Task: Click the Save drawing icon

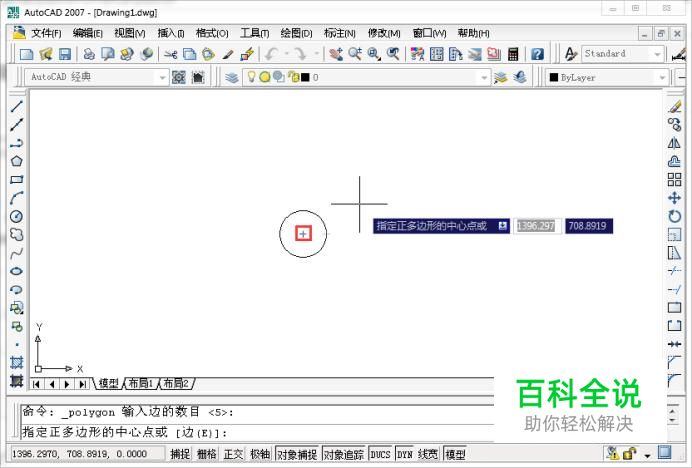Action: [65, 54]
